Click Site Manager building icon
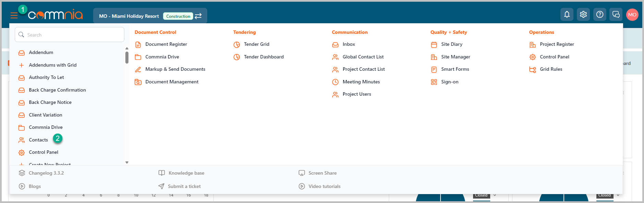 [434, 57]
